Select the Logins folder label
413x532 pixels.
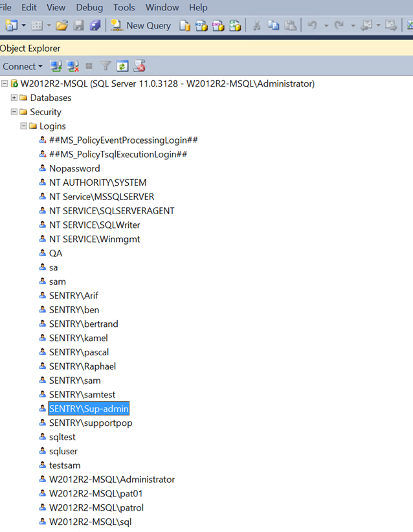[x=52, y=126]
